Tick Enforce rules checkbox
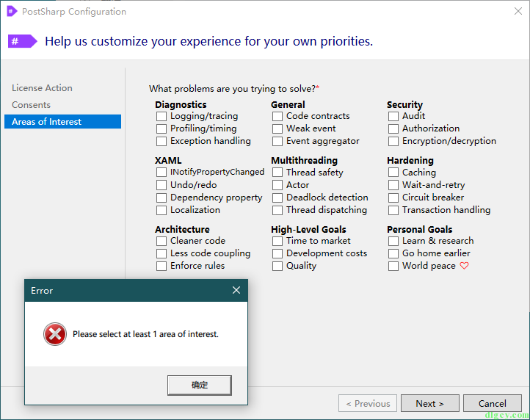Image resolution: width=530 pixels, height=420 pixels. click(161, 266)
